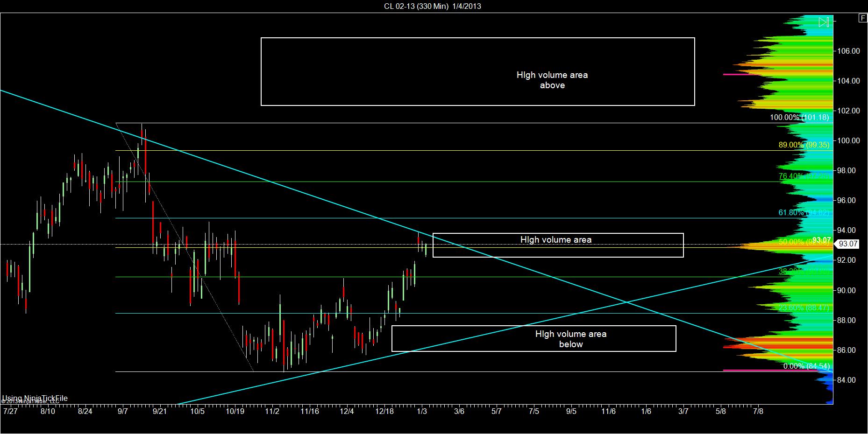
Task: Click the 100.00 price axis label
Action: pos(848,140)
